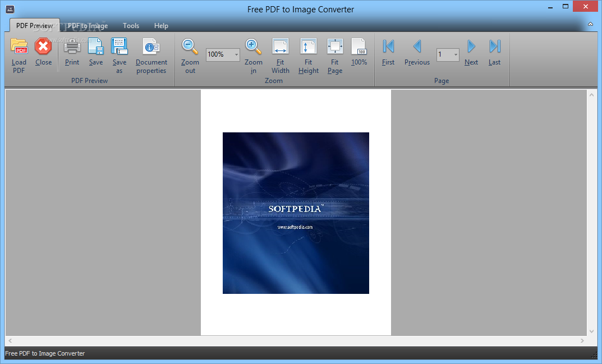Click the Save icon

(x=95, y=47)
